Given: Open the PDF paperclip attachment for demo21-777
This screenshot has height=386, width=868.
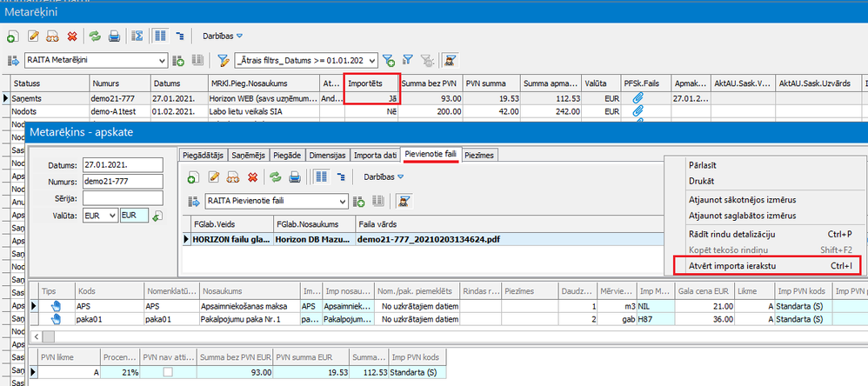Looking at the screenshot, I should tap(638, 98).
